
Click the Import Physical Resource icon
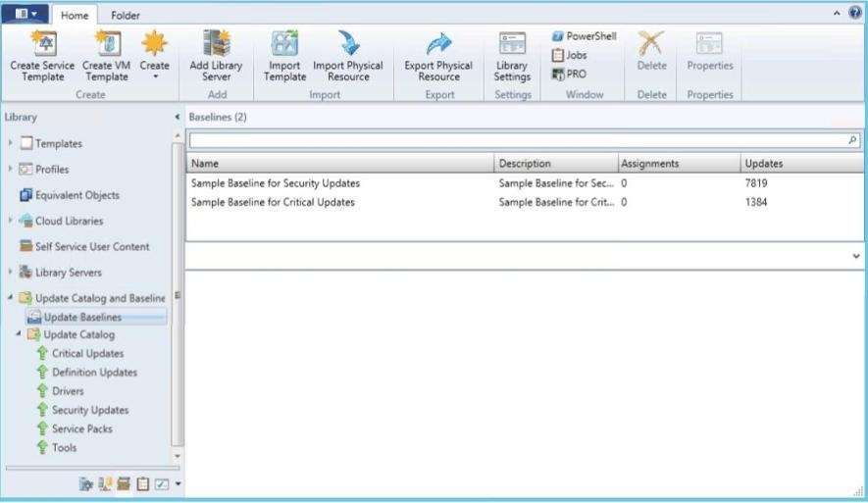[348, 43]
